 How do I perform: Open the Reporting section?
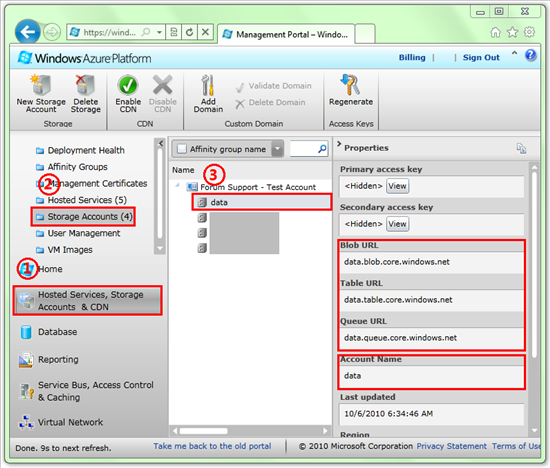point(48,360)
